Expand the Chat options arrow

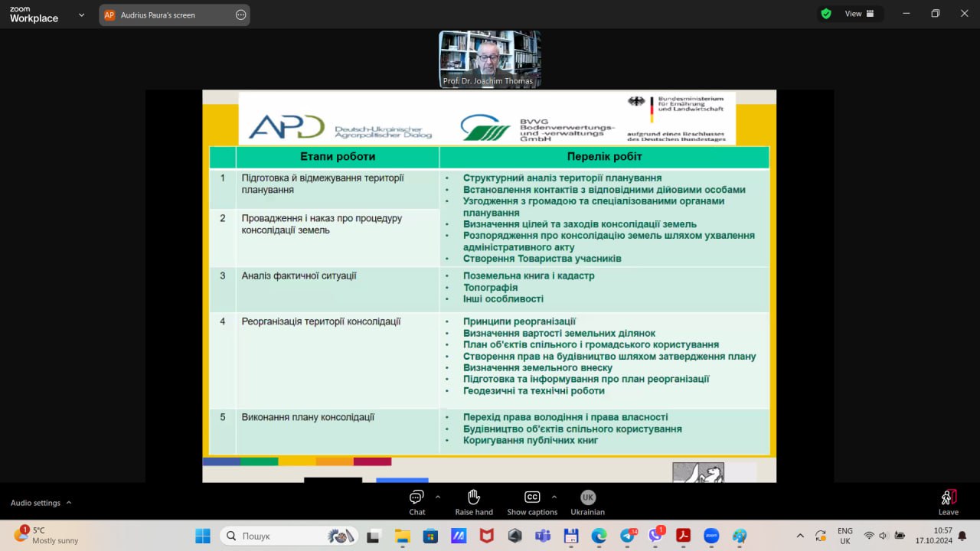(x=438, y=497)
